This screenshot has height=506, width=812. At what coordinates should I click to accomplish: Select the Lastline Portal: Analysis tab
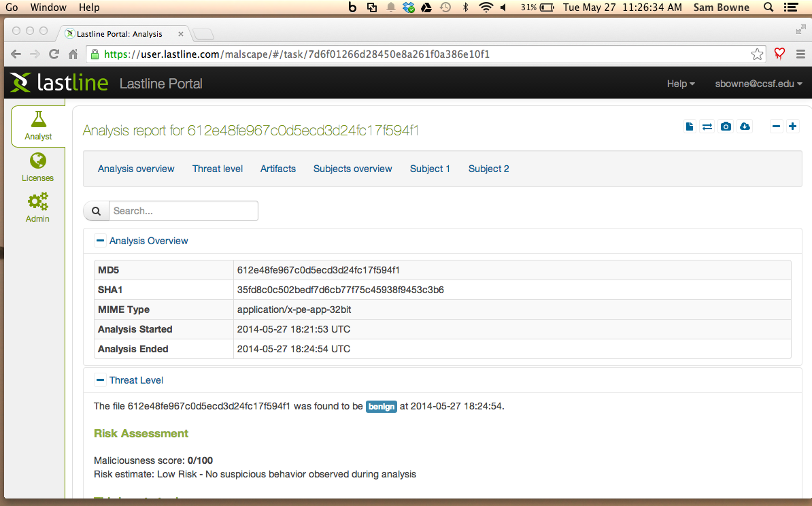(119, 33)
